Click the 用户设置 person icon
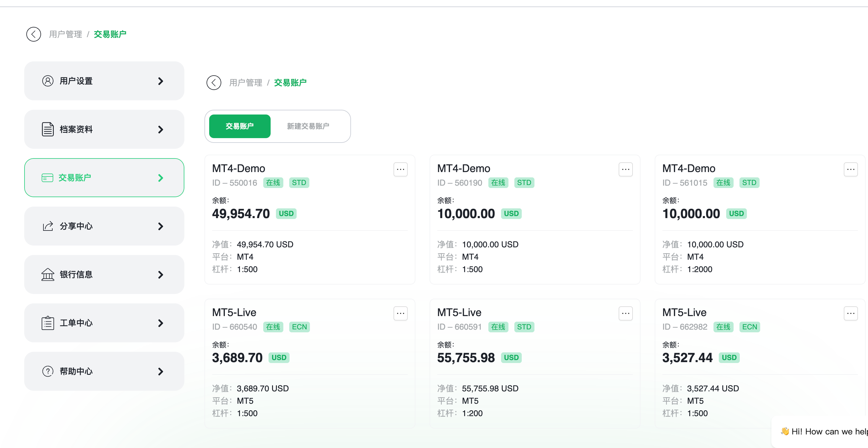This screenshot has width=868, height=448. (x=48, y=81)
